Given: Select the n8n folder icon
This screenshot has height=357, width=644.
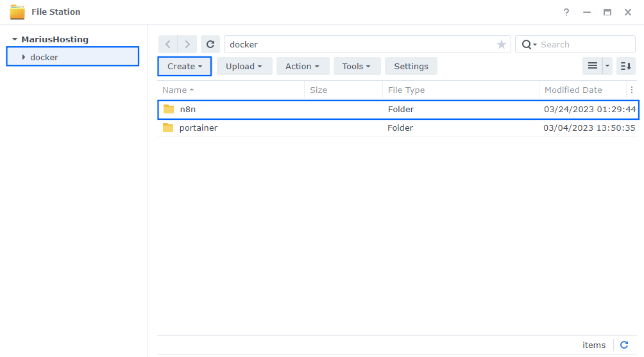Looking at the screenshot, I should 169,109.
